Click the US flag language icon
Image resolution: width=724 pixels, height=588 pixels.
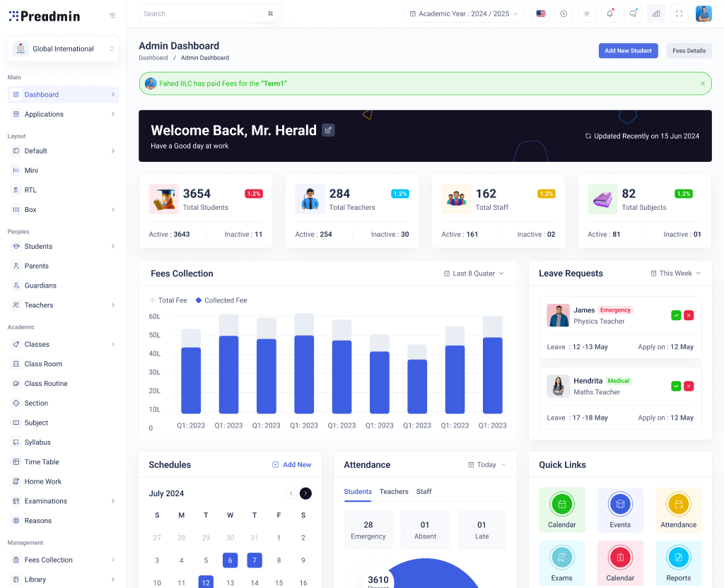point(540,13)
